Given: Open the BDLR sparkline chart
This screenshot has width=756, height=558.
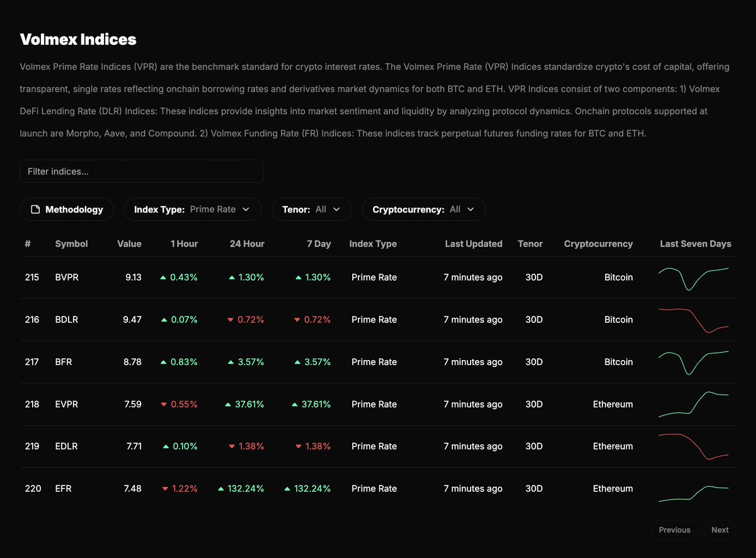Looking at the screenshot, I should [x=694, y=320].
